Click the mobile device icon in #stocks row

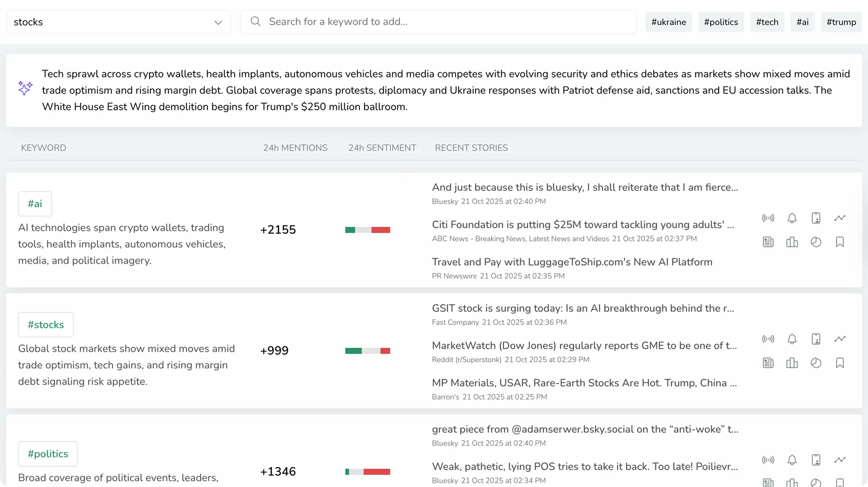[x=816, y=339]
